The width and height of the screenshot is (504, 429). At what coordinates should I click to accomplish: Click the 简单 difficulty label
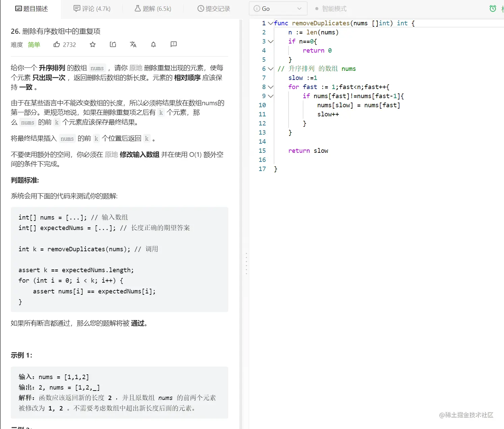[x=34, y=45]
